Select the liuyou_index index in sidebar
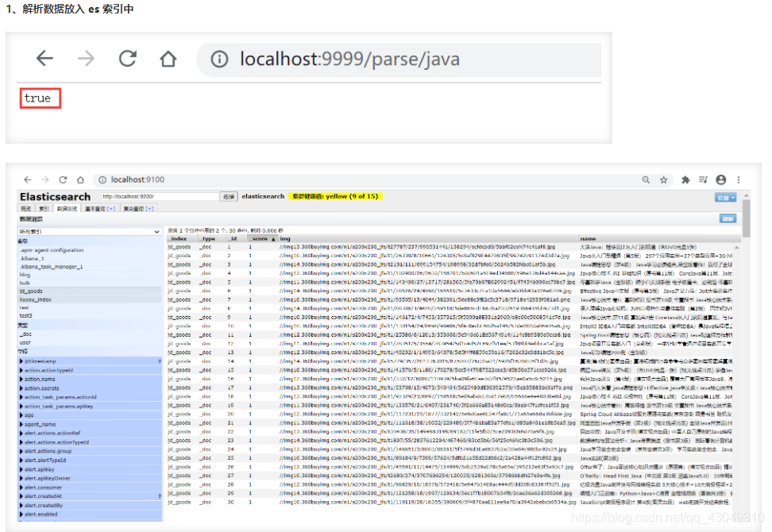 (x=90, y=299)
